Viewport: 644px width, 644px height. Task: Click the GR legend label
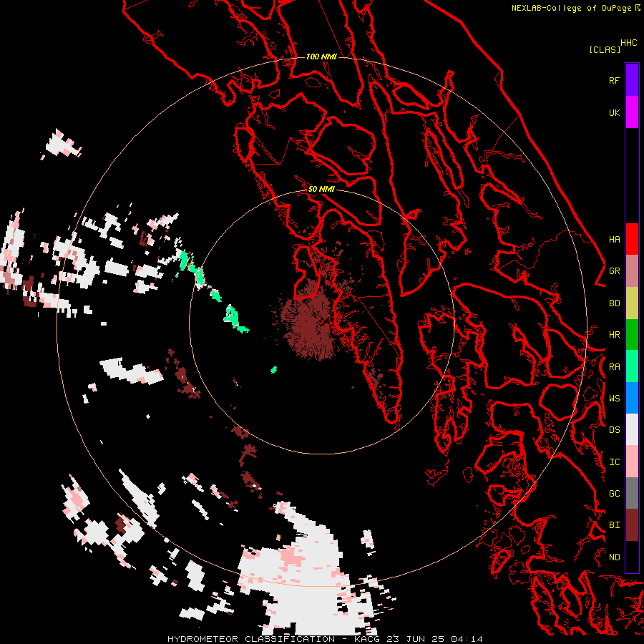click(614, 270)
